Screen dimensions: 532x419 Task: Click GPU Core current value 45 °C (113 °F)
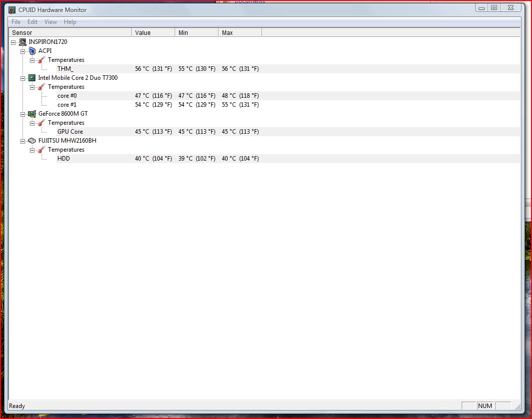tap(153, 132)
